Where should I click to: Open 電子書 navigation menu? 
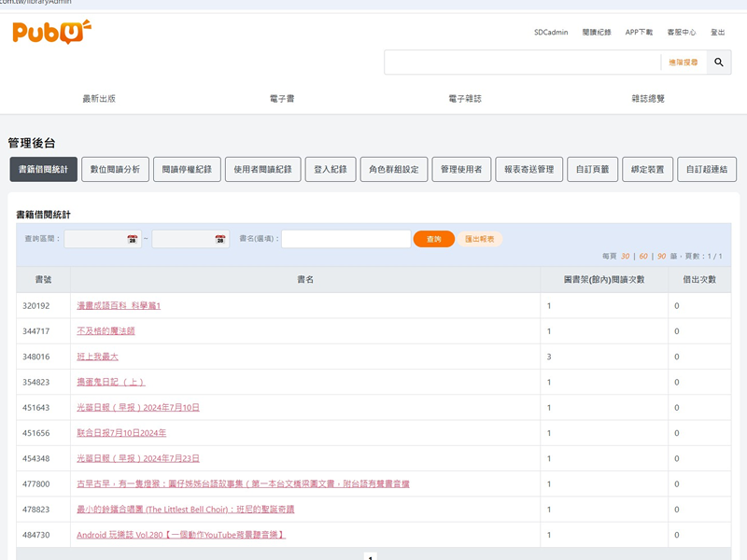click(x=281, y=98)
